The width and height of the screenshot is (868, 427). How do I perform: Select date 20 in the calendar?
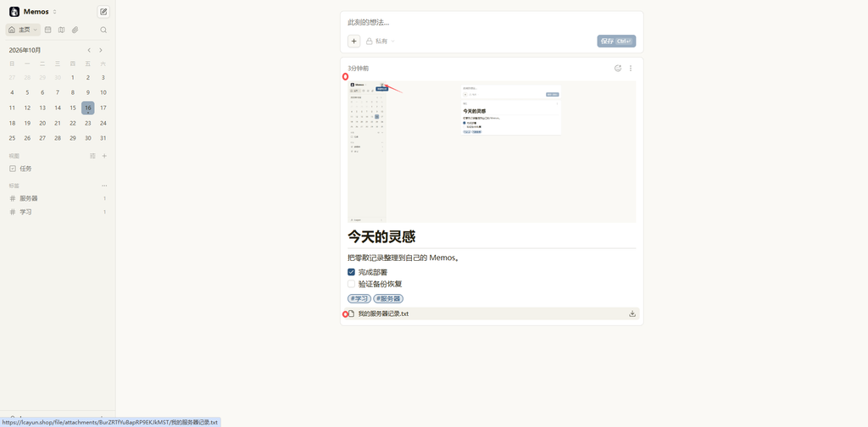tap(42, 123)
